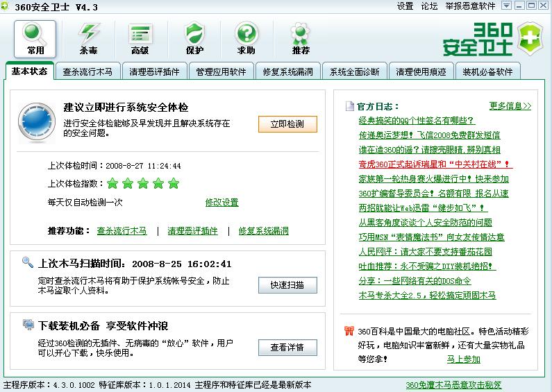Open the 更多信息>> link

pos(510,106)
